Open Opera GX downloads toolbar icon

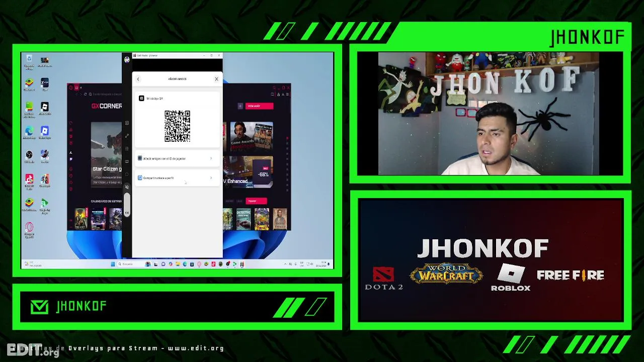[283, 94]
